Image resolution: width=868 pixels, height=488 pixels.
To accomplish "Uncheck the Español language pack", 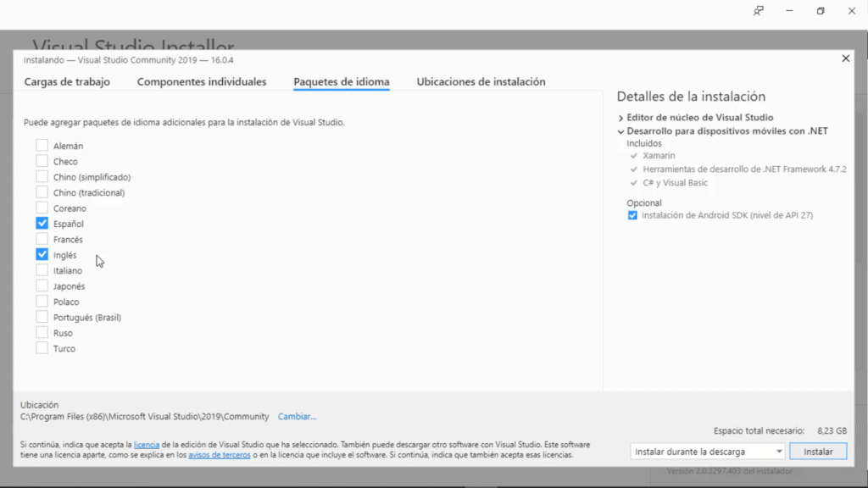I will pyautogui.click(x=42, y=223).
